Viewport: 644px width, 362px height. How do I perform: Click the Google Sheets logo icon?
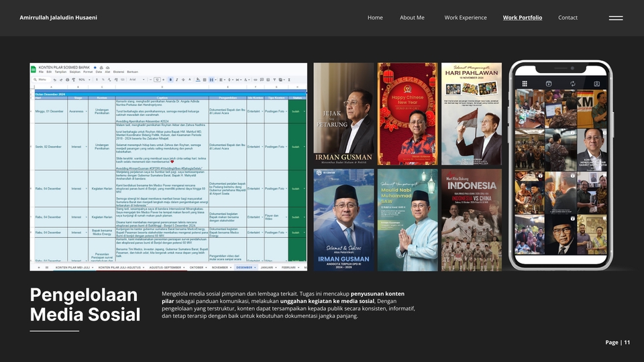34,69
